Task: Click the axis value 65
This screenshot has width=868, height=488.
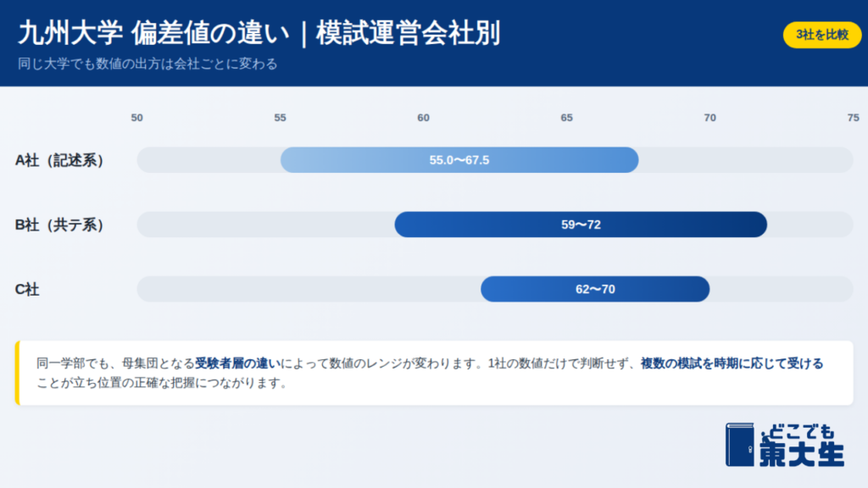Action: 566,118
